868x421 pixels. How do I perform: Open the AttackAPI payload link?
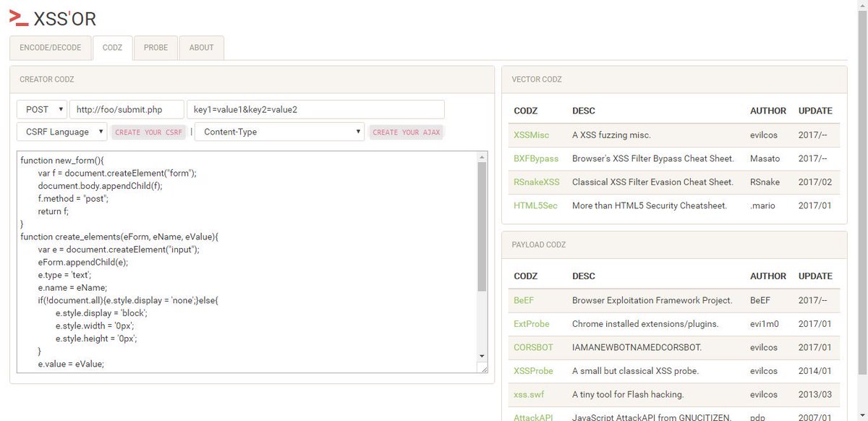click(534, 417)
